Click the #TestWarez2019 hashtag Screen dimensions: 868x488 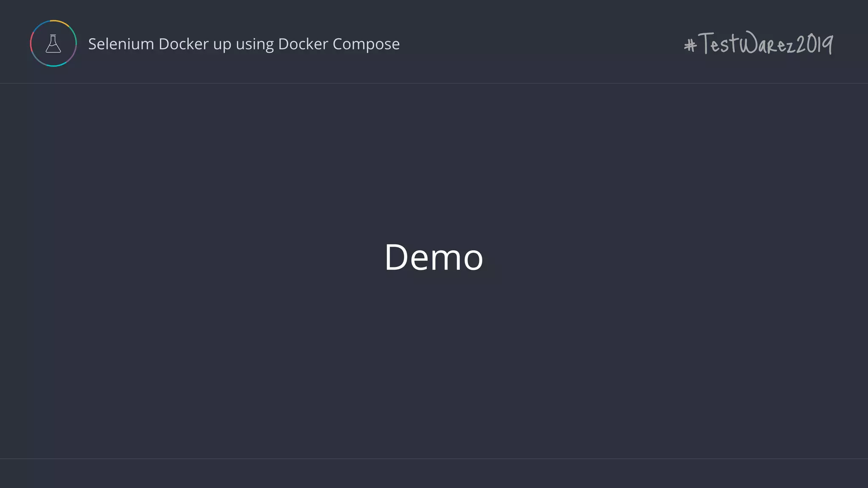[758, 43]
